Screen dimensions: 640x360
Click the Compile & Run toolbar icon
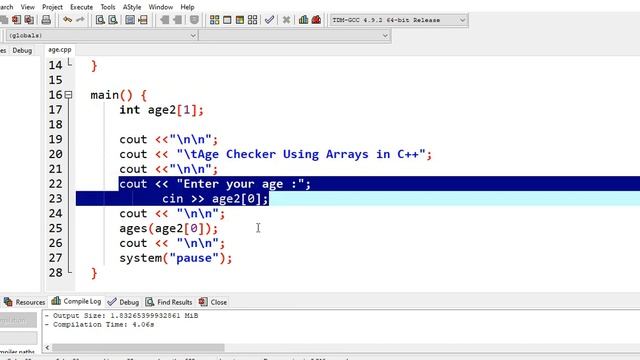(x=240, y=20)
